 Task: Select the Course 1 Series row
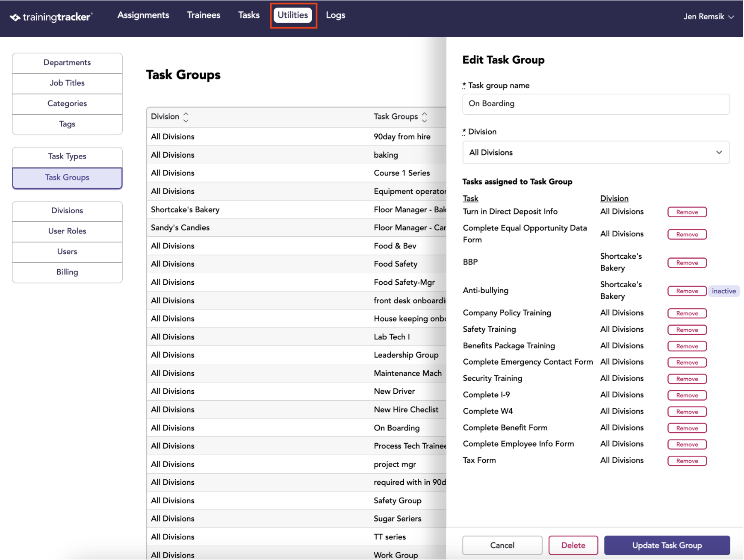(296, 173)
